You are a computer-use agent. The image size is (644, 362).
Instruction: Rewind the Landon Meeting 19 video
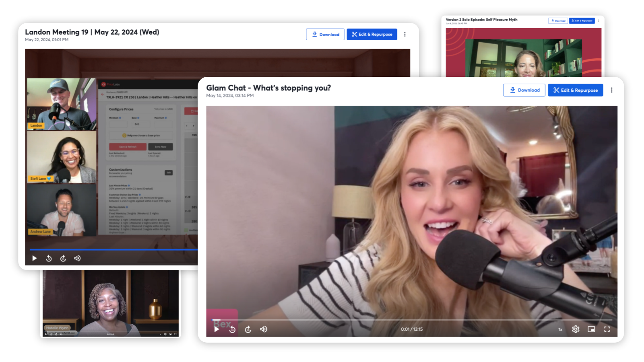pyautogui.click(x=49, y=258)
